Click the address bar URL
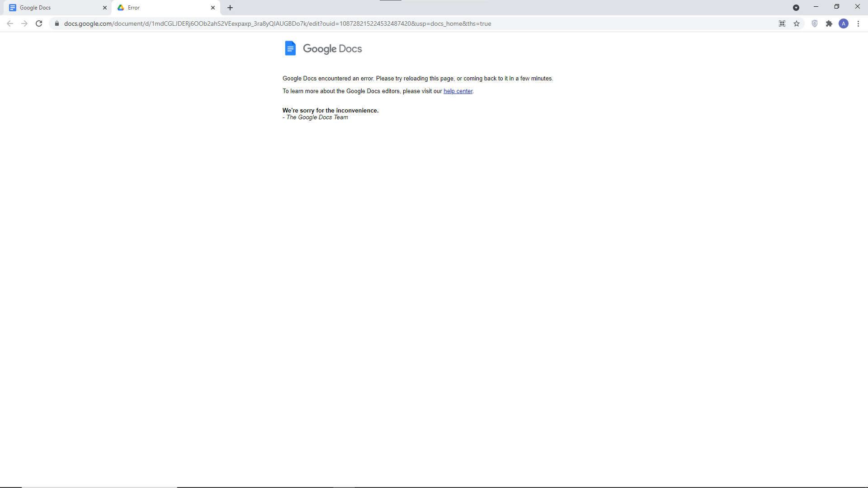Screen dimensions: 868x488 click(278, 23)
